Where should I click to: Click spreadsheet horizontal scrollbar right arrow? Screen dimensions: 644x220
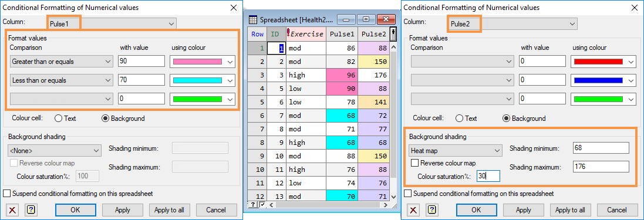[385, 204]
